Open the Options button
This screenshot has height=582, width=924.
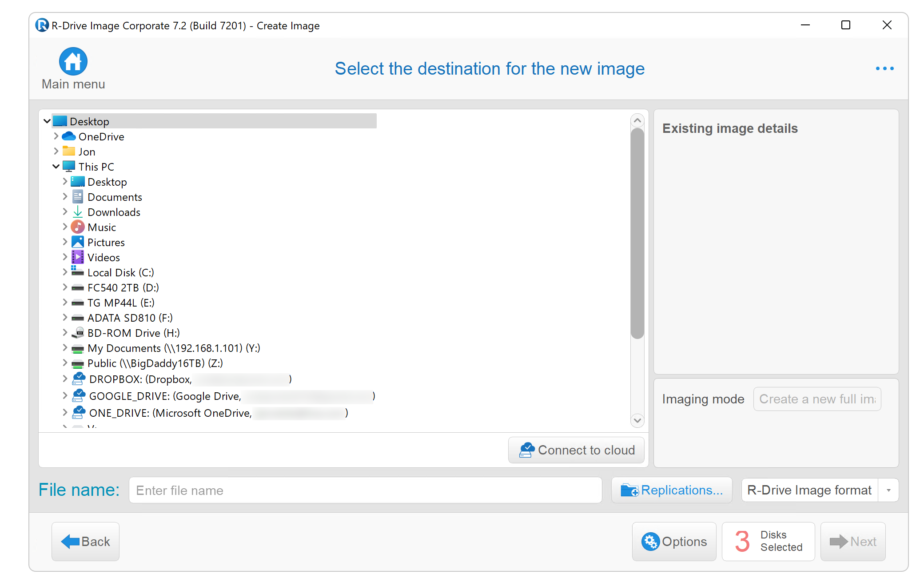tap(674, 541)
